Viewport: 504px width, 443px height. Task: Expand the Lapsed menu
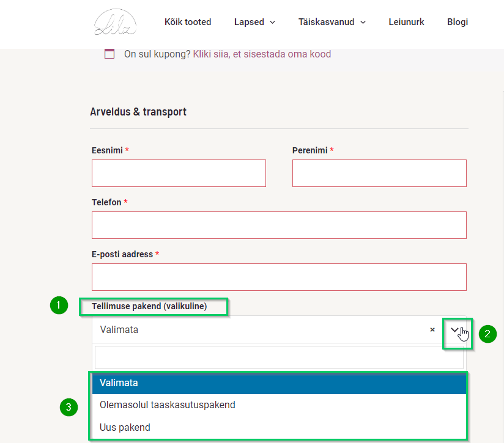point(254,22)
